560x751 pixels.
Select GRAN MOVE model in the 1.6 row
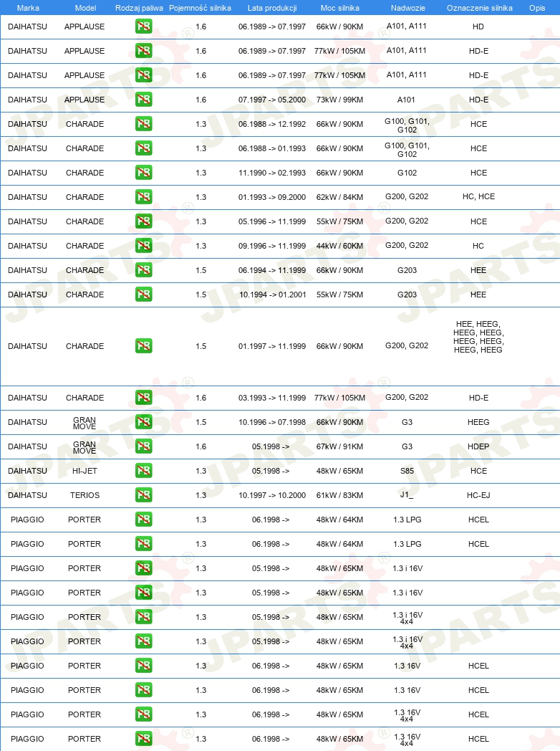tap(85, 447)
